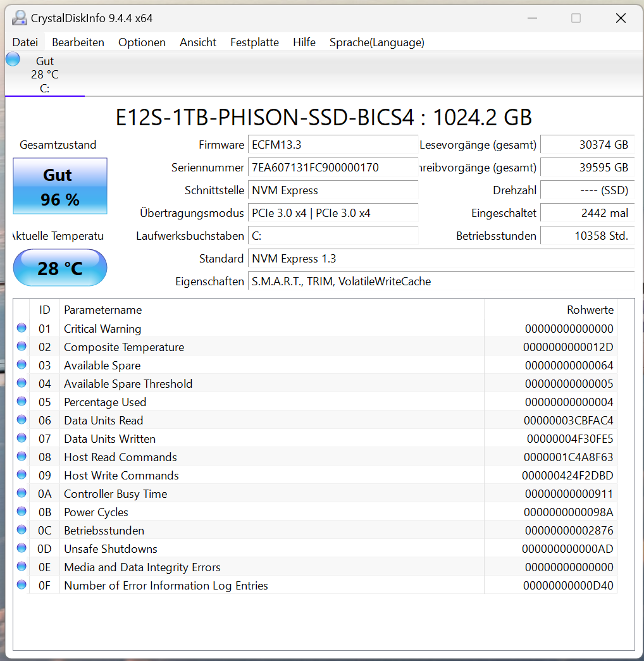Select the C: drive tab showing Gut 28 °C

[45, 74]
